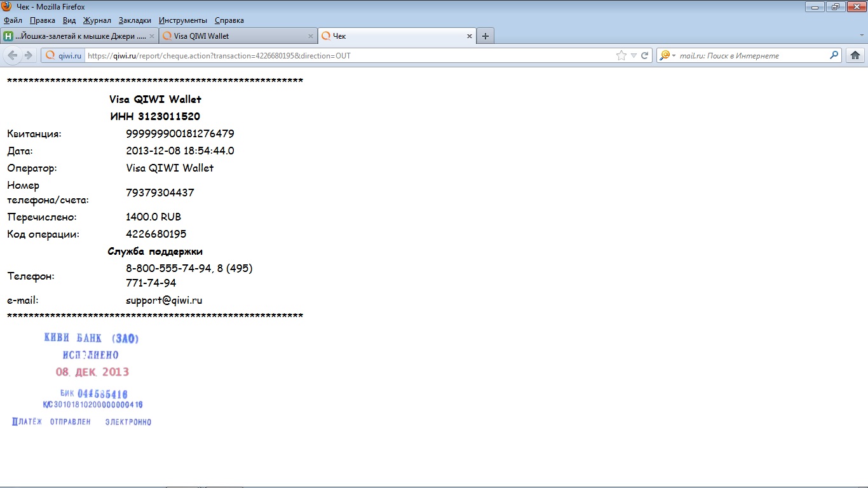Screen dimensions: 868x488
Task: Click the support@qiwi.ru email text
Action: [x=164, y=301]
